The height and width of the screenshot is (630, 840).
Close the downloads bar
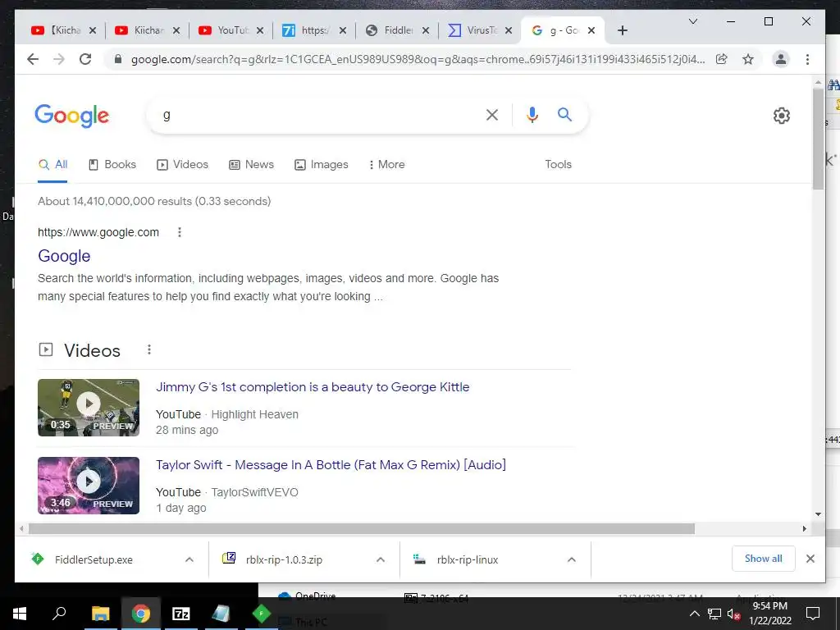(810, 559)
